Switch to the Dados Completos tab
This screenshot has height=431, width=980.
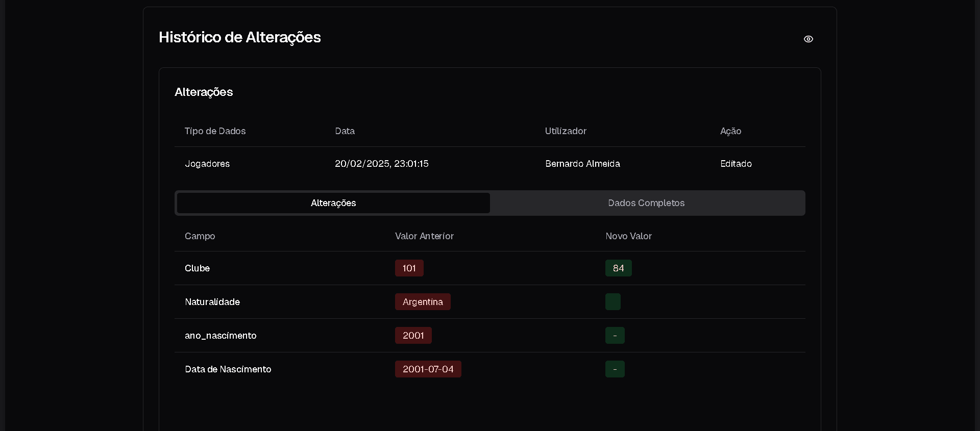(x=646, y=203)
